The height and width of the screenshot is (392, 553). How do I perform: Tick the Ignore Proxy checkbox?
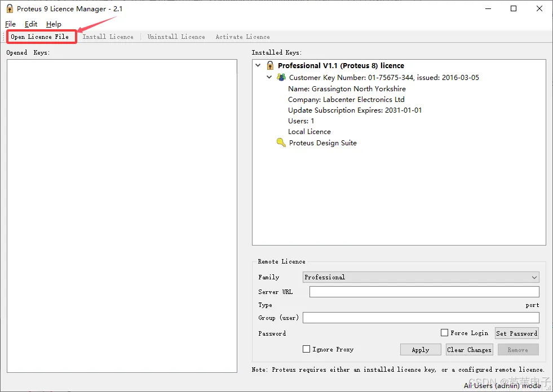pyautogui.click(x=306, y=349)
